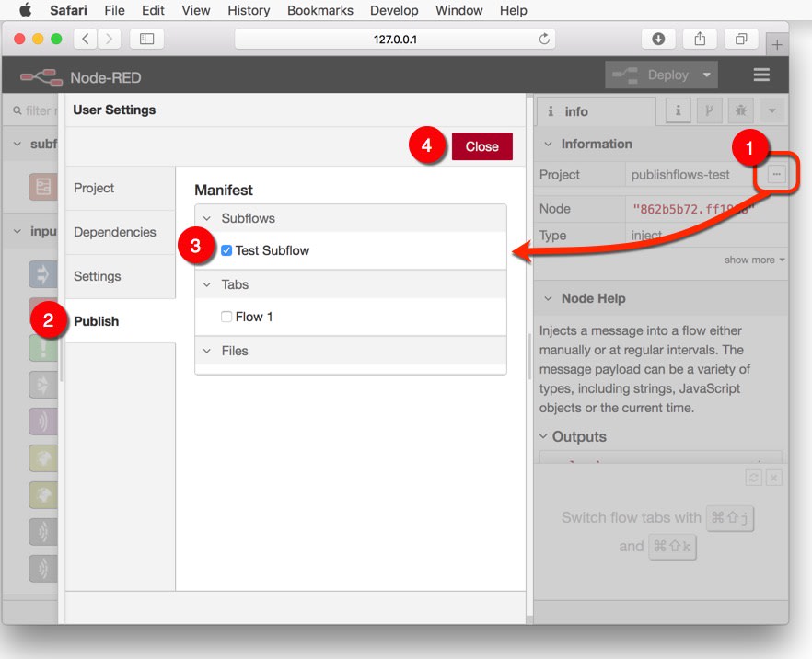Select the Node-RED logo in the header
The height and width of the screenshot is (659, 812).
point(41,77)
